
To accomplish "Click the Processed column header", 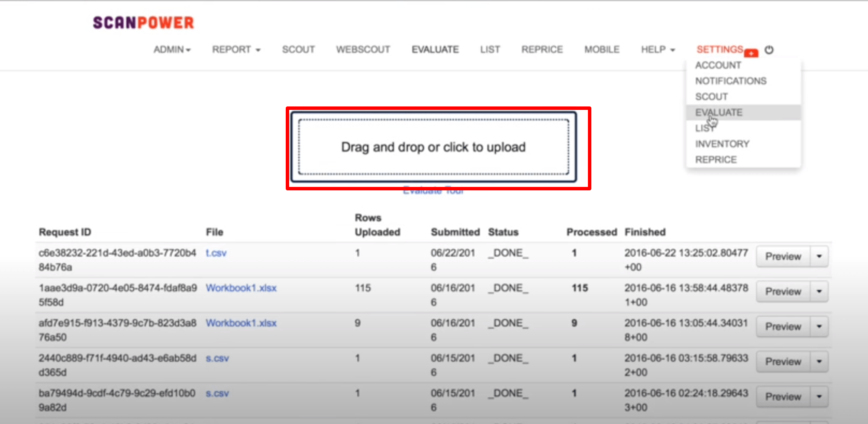I will click(592, 232).
